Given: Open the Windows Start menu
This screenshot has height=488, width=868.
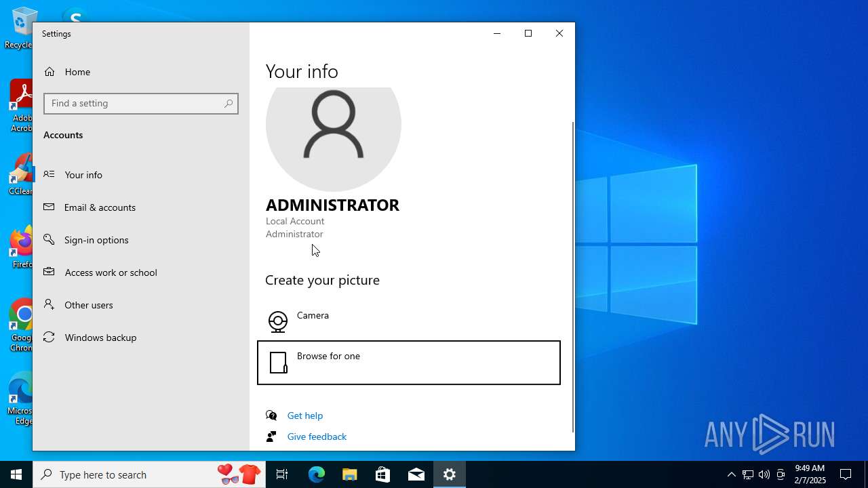Looking at the screenshot, I should [16, 474].
